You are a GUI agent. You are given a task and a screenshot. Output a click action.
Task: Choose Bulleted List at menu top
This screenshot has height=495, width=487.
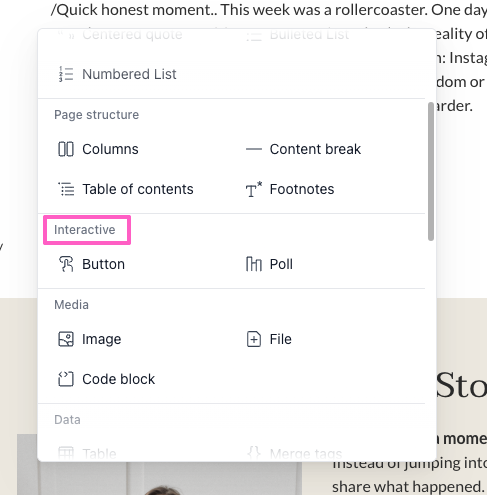[309, 34]
